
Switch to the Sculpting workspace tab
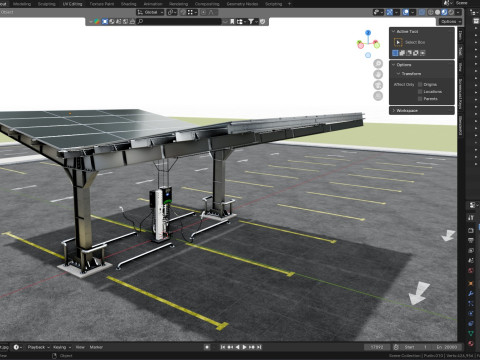click(46, 4)
